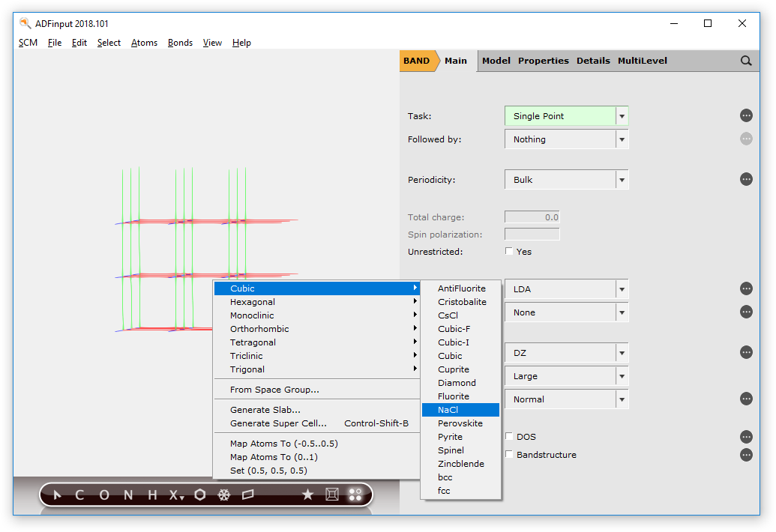Select the Carbon atom tool
This screenshot has width=776, height=532.
tap(79, 495)
